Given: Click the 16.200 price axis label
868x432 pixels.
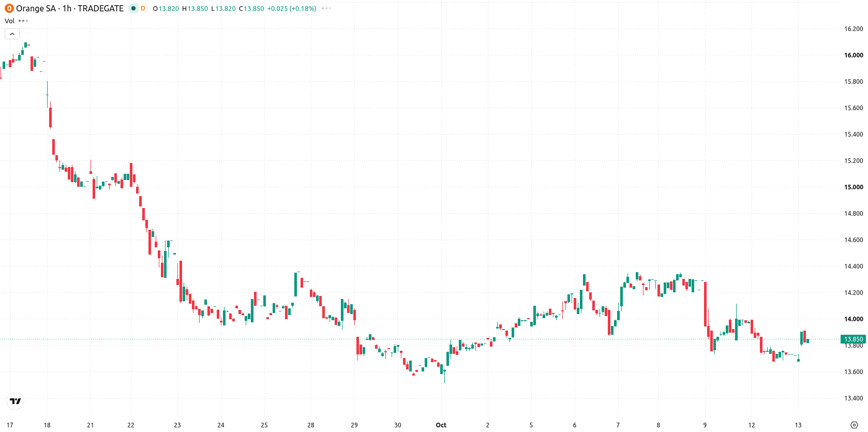Looking at the screenshot, I should pyautogui.click(x=854, y=28).
